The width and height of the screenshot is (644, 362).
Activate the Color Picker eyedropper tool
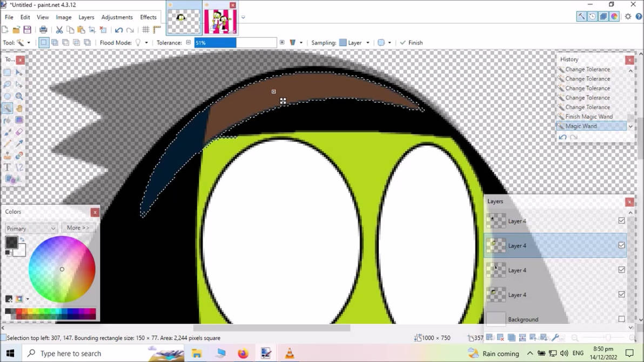pyautogui.click(x=19, y=144)
